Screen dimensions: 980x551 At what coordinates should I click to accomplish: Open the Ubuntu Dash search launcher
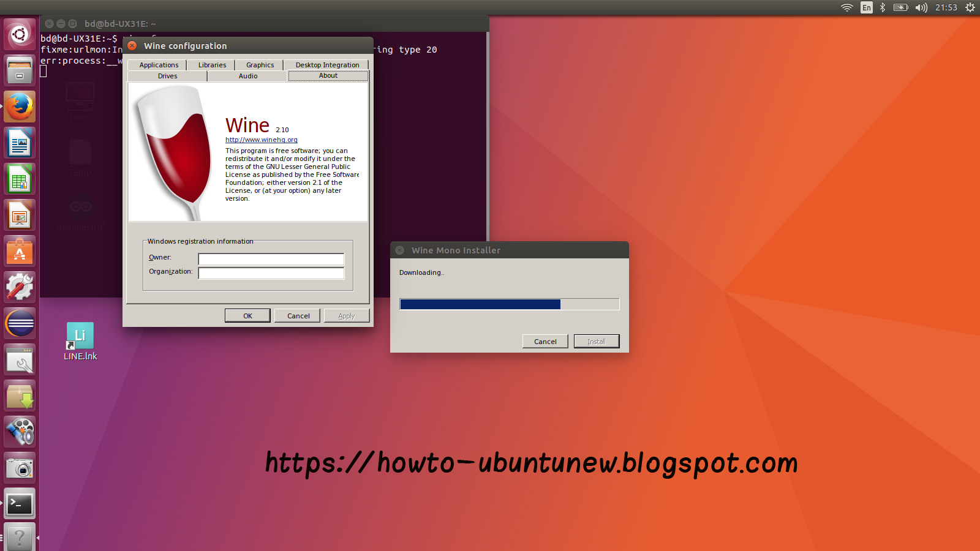tap(20, 34)
